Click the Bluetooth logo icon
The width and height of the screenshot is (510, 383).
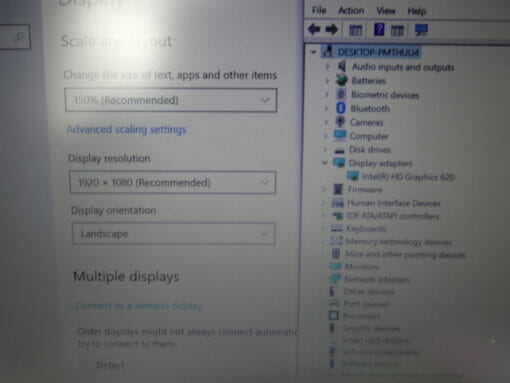tap(340, 108)
